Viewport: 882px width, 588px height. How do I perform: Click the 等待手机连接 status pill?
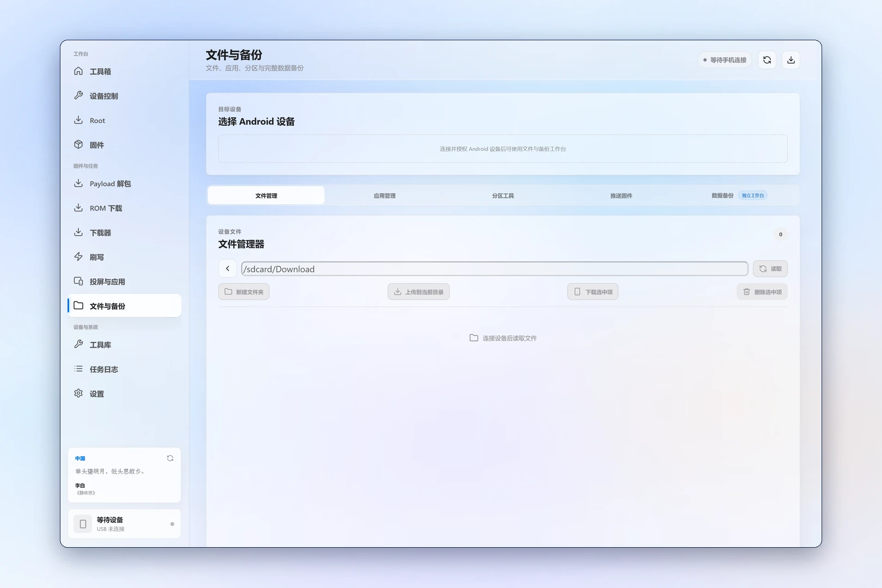pyautogui.click(x=725, y=60)
